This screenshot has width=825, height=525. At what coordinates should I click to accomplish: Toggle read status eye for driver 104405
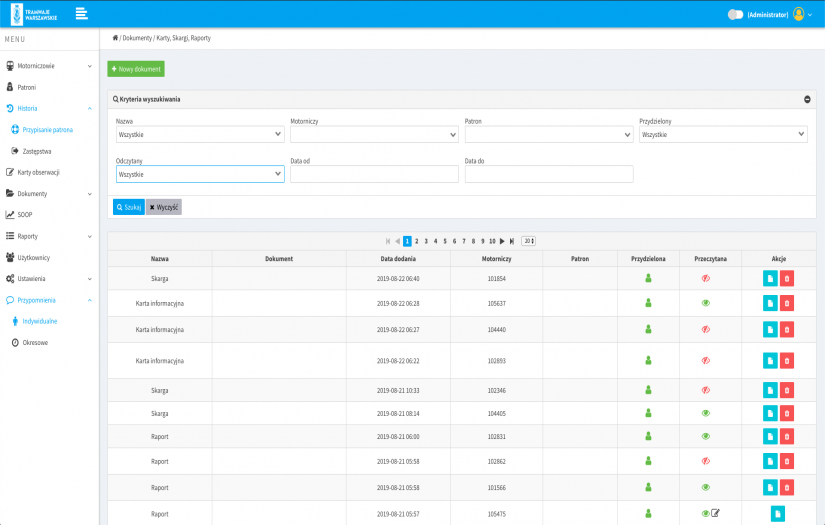click(705, 413)
